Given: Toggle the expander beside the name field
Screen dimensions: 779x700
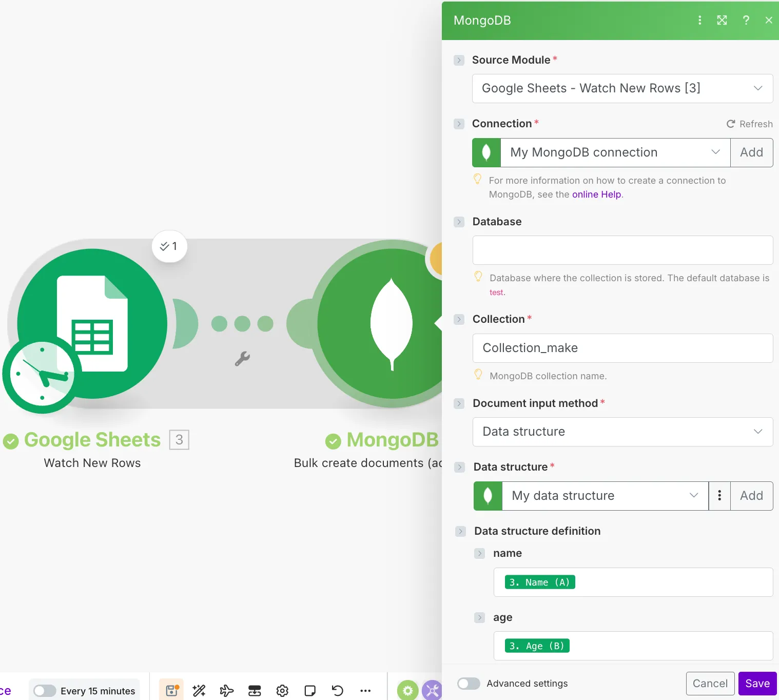Looking at the screenshot, I should [x=479, y=553].
